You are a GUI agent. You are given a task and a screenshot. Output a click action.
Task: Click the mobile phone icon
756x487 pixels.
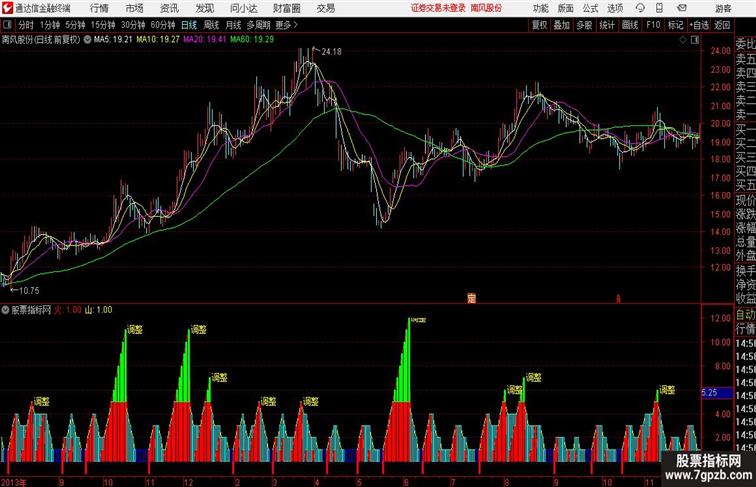pos(659,8)
